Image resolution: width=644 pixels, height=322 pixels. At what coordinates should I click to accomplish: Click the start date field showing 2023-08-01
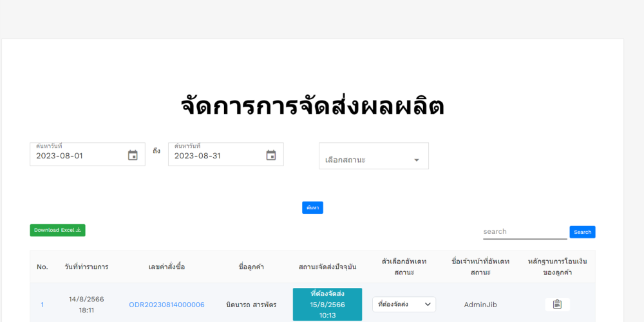77,156
